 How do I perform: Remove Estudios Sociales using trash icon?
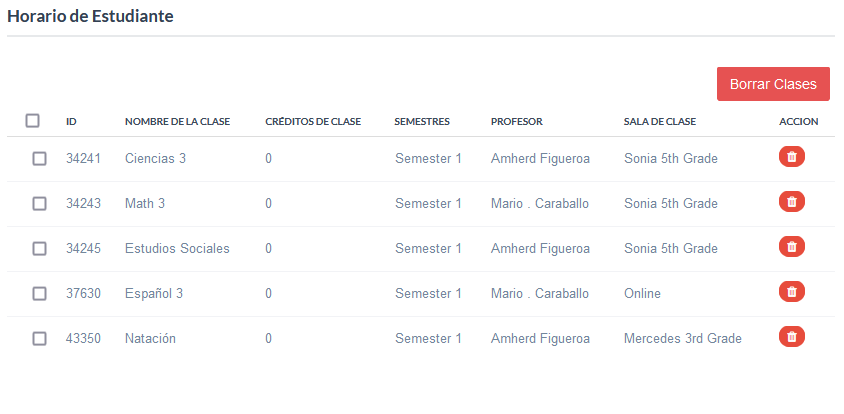tap(791, 247)
